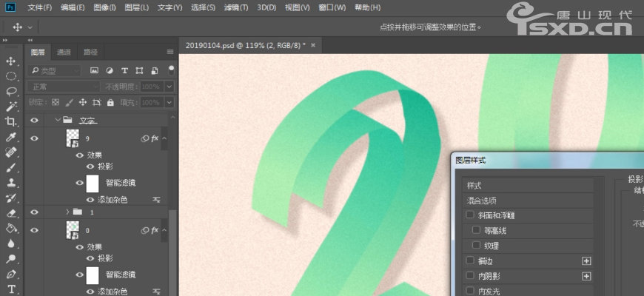The image size is (644, 296).
Task: Select the Crop tool
Action: pos(11,121)
